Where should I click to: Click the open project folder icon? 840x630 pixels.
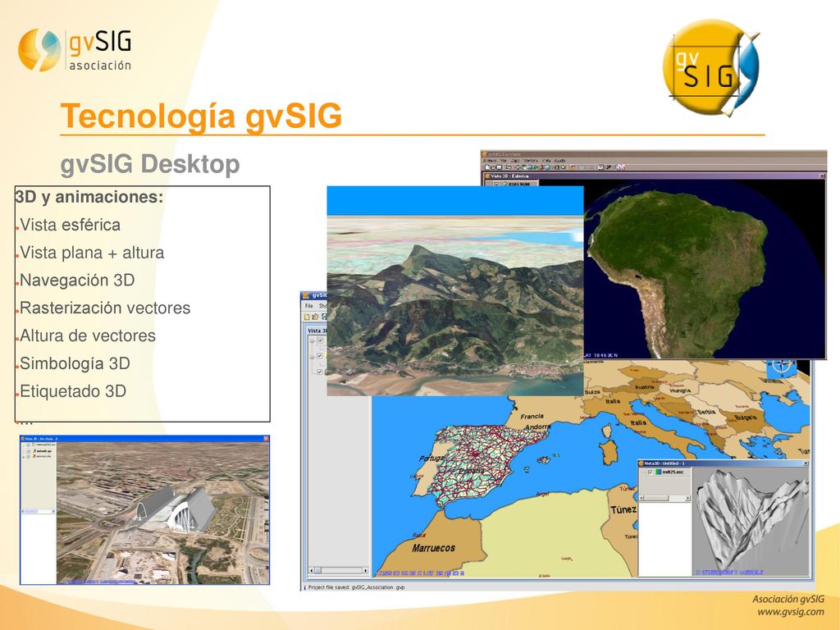coord(315,317)
